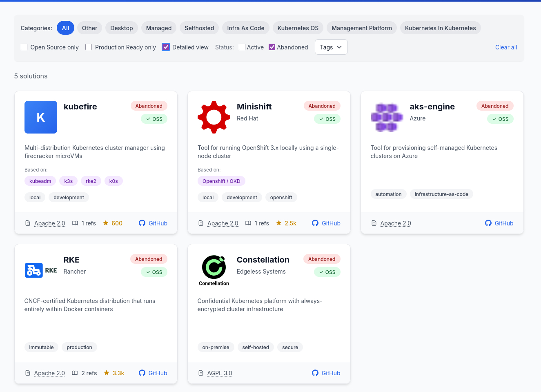The width and height of the screenshot is (541, 392).
Task: Click the star icon on RKE card
Action: point(107,373)
